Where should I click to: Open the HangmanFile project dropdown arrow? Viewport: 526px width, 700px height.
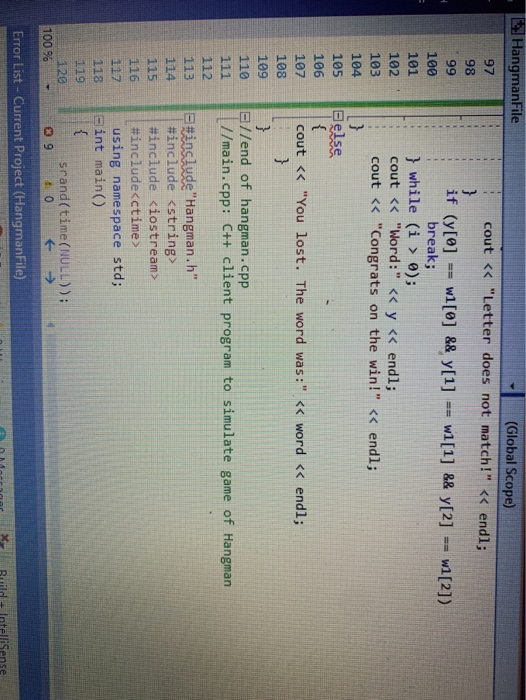click(513, 384)
